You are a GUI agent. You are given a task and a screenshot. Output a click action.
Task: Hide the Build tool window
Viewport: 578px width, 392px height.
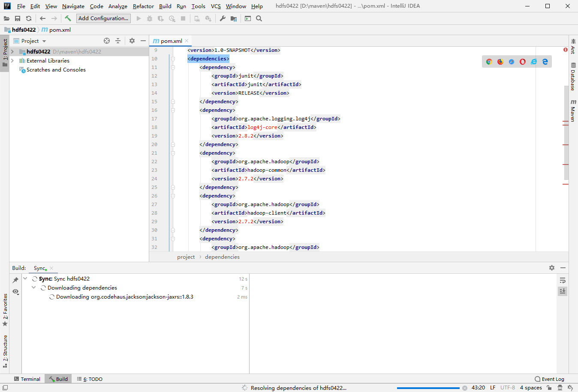pos(563,268)
